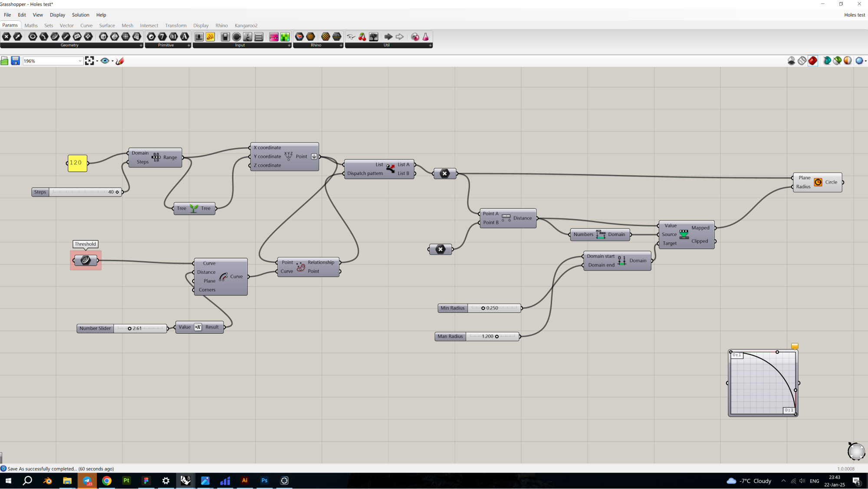Enable shaded red preview mode

[813, 61]
